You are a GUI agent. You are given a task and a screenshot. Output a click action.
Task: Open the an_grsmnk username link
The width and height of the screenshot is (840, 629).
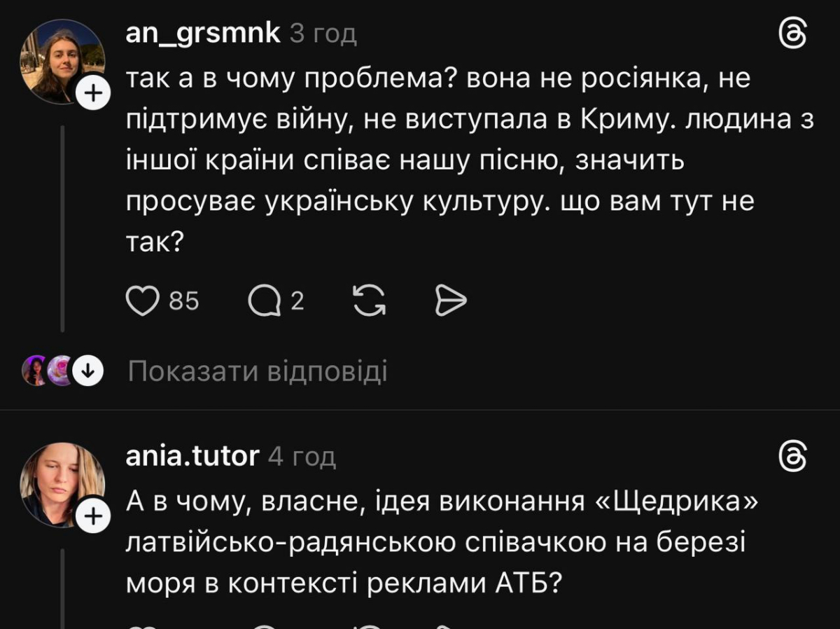pos(203,33)
